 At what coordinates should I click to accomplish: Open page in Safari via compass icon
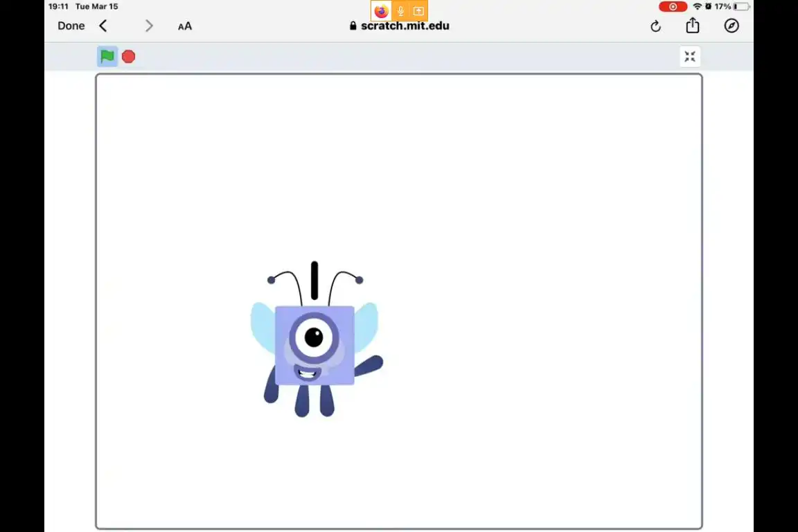point(731,26)
